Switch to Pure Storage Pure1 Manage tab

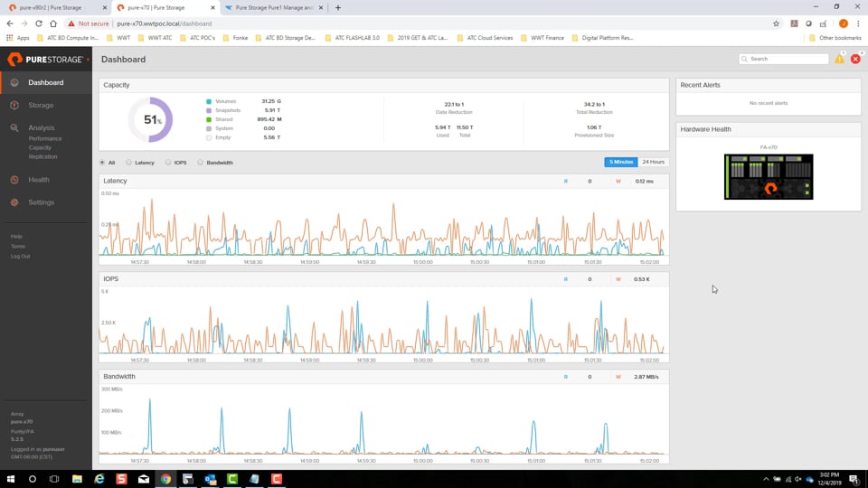274,8
